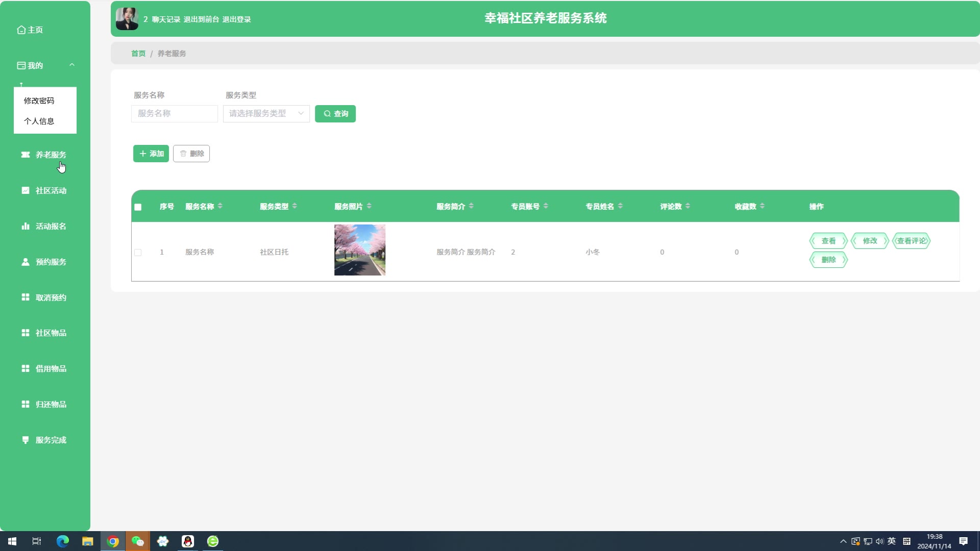
Task: Open 社区活动 in the sidebar
Action: click(51, 190)
